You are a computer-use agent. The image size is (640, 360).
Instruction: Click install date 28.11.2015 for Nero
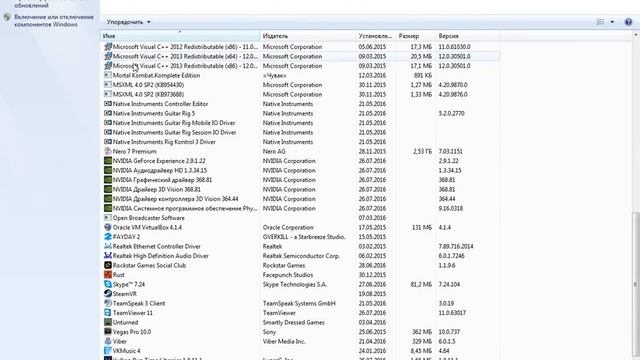372,151
